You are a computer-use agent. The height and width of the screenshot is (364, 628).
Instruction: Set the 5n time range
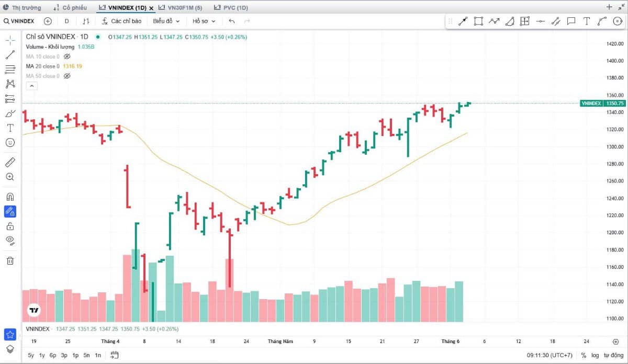[x=86, y=355]
